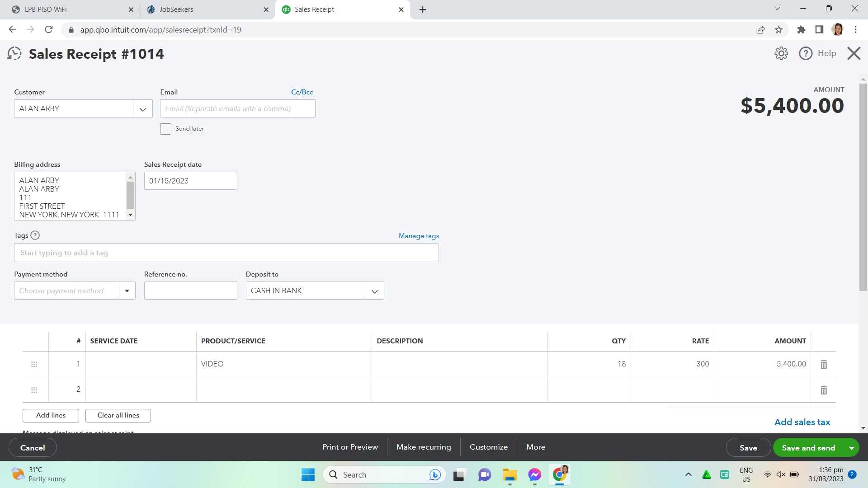Click the Manage tags link
The height and width of the screenshot is (488, 868).
click(x=419, y=236)
